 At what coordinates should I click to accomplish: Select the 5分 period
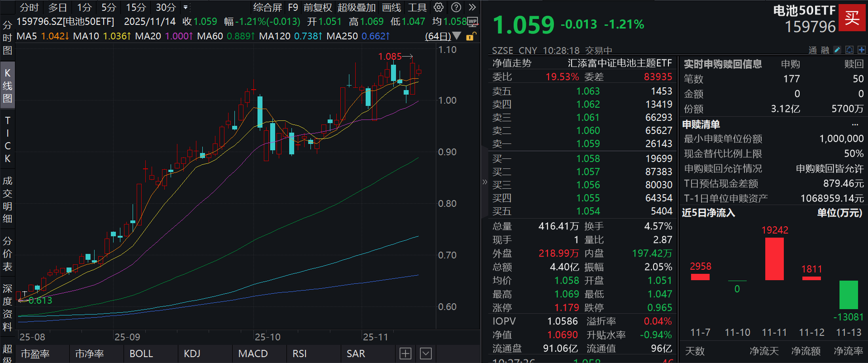(x=109, y=7)
